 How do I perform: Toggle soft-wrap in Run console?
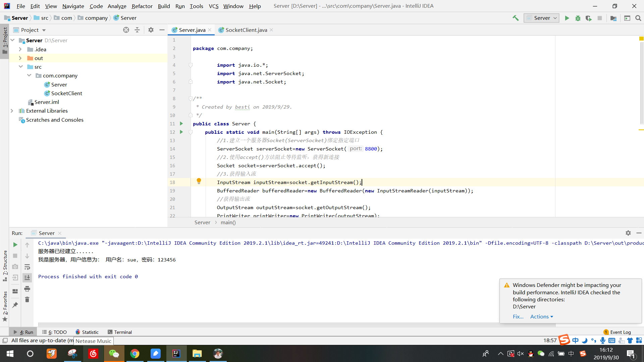pyautogui.click(x=27, y=267)
